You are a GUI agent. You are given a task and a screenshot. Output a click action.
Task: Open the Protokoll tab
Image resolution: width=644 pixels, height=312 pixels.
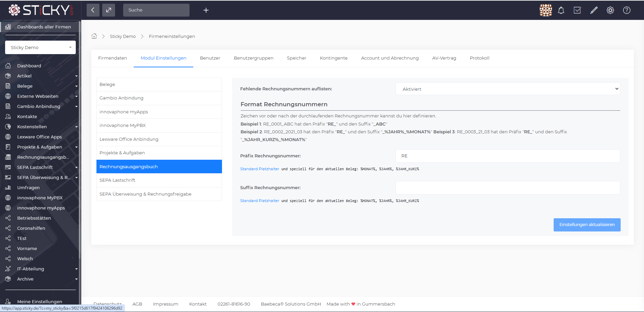(480, 58)
